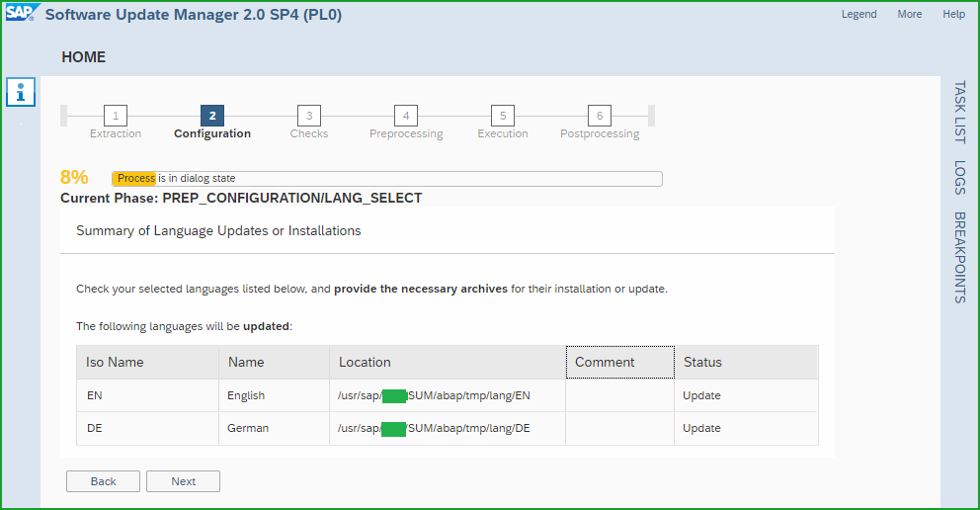This screenshot has width=980, height=510.
Task: Select the EN iso name cell
Action: [147, 395]
